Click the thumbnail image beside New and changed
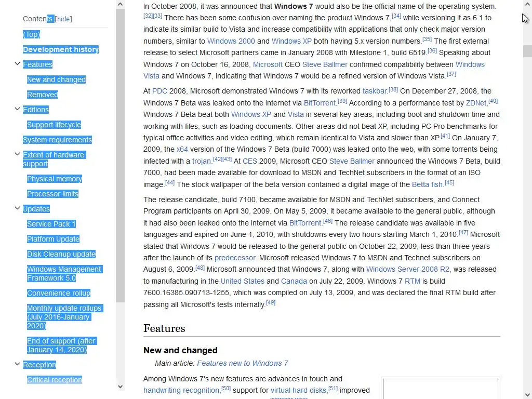Viewport: 532px width, 399px height. pyautogui.click(x=441, y=389)
